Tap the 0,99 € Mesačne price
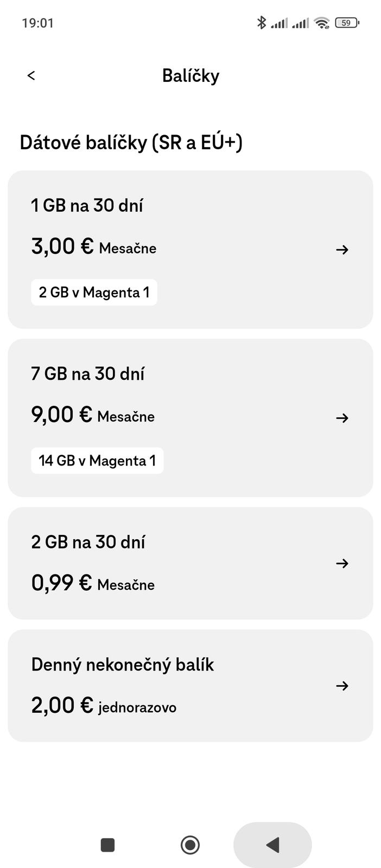The image size is (381, 868). click(93, 583)
